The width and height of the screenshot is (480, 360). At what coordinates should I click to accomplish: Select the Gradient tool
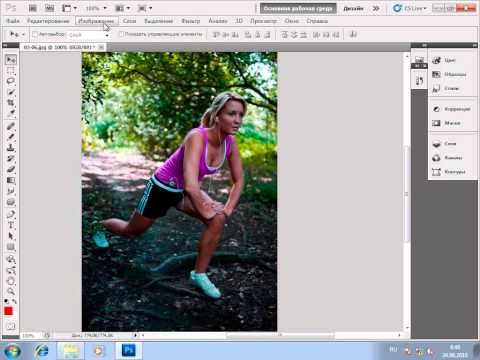pyautogui.click(x=11, y=180)
